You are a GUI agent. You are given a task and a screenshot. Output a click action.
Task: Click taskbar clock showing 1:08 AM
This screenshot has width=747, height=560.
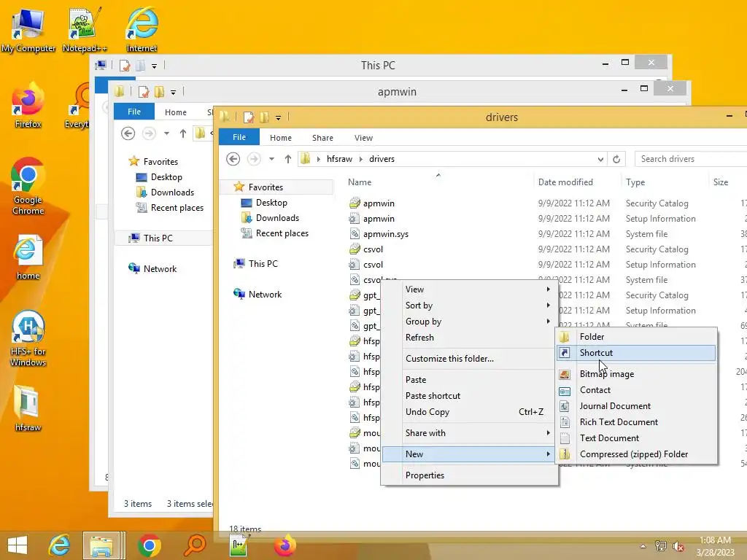point(715,546)
